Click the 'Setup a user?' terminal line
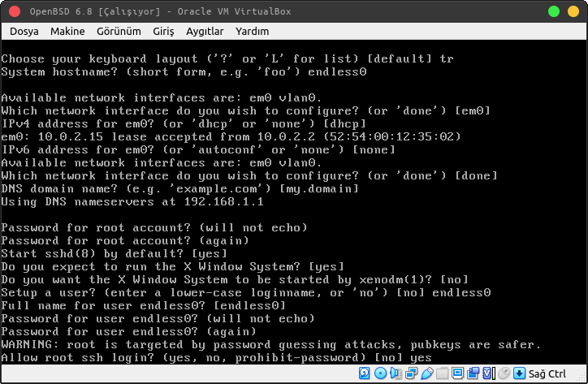Screen dimensions: 588x384 (246, 293)
